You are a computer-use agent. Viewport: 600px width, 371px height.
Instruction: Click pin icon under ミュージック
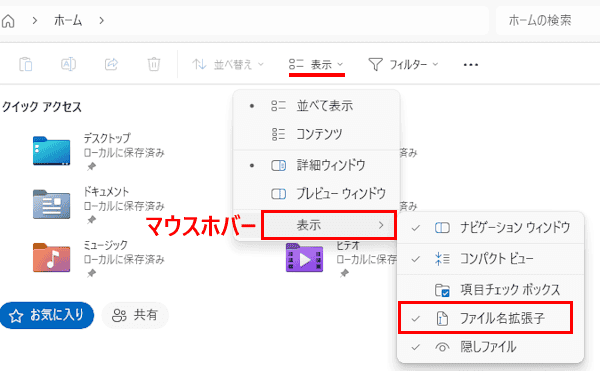tap(91, 273)
